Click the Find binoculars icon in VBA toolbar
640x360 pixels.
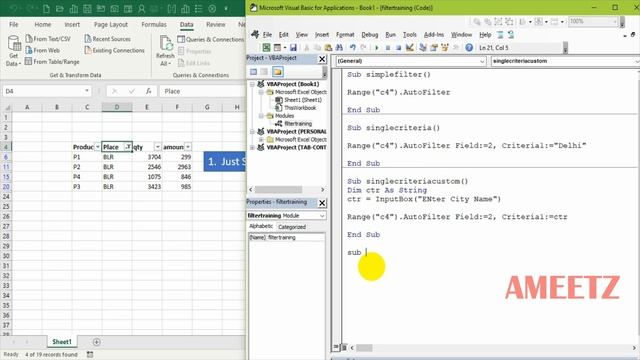[339, 48]
